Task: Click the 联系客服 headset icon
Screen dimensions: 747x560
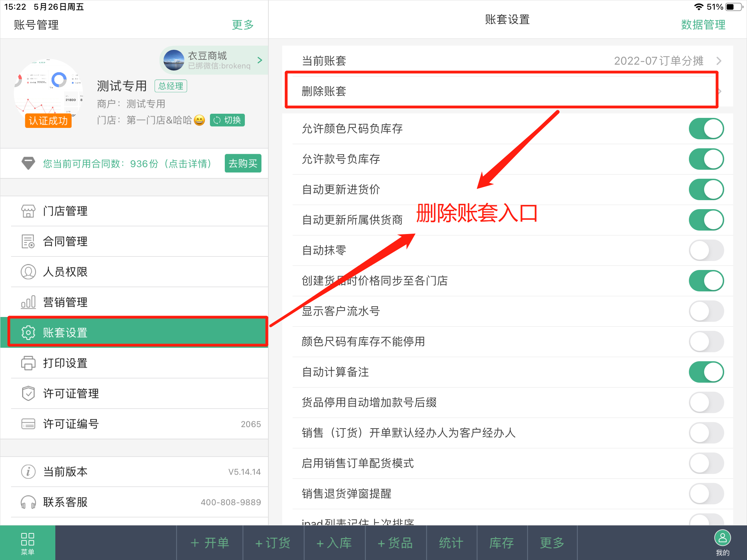Action: [x=28, y=502]
